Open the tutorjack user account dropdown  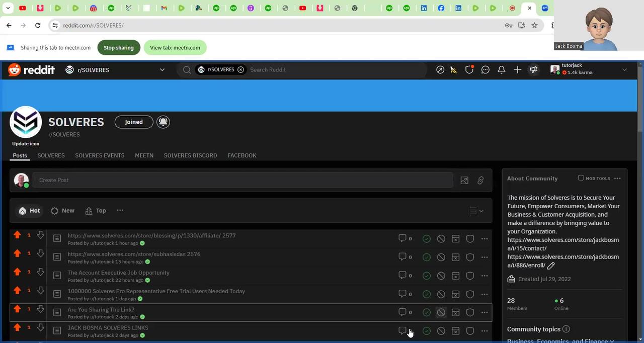(x=624, y=70)
